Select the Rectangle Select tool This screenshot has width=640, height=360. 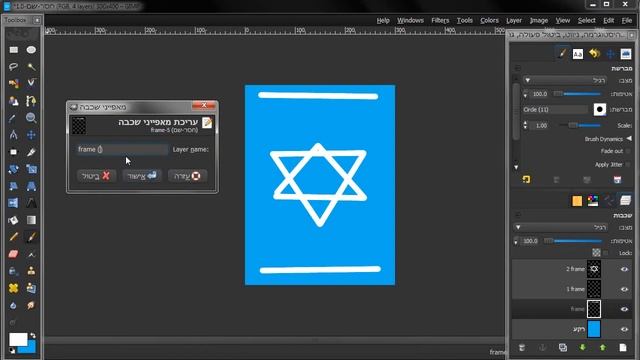tap(13, 50)
